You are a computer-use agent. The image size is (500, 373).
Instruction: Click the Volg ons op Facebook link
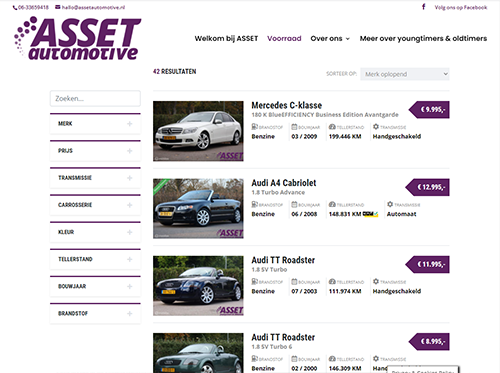coord(461,7)
